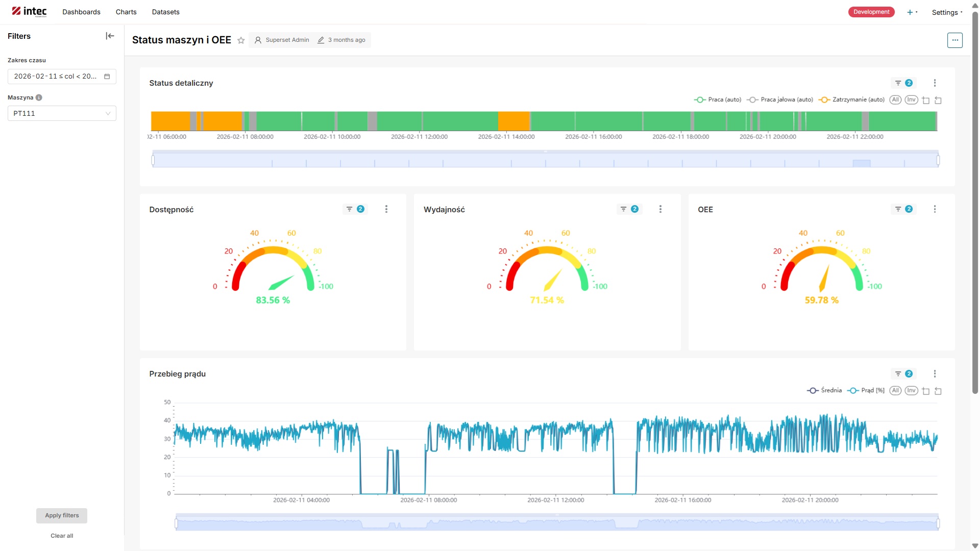This screenshot has width=980, height=551.
Task: Toggle Praca (auto) legend series
Action: (x=717, y=100)
